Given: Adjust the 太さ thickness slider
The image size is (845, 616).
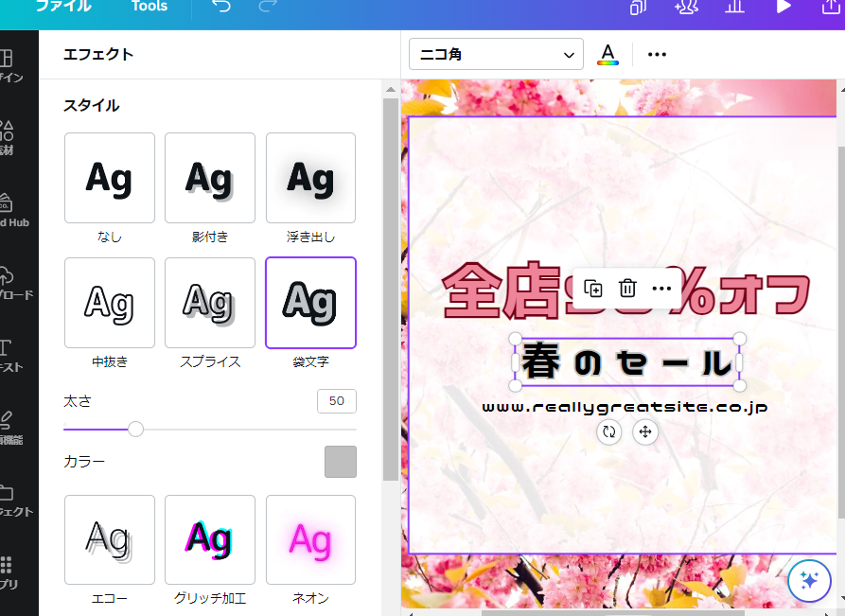Looking at the screenshot, I should [135, 429].
